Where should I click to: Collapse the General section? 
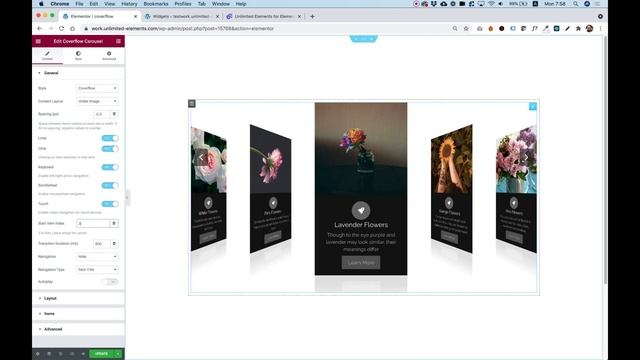pyautogui.click(x=78, y=73)
